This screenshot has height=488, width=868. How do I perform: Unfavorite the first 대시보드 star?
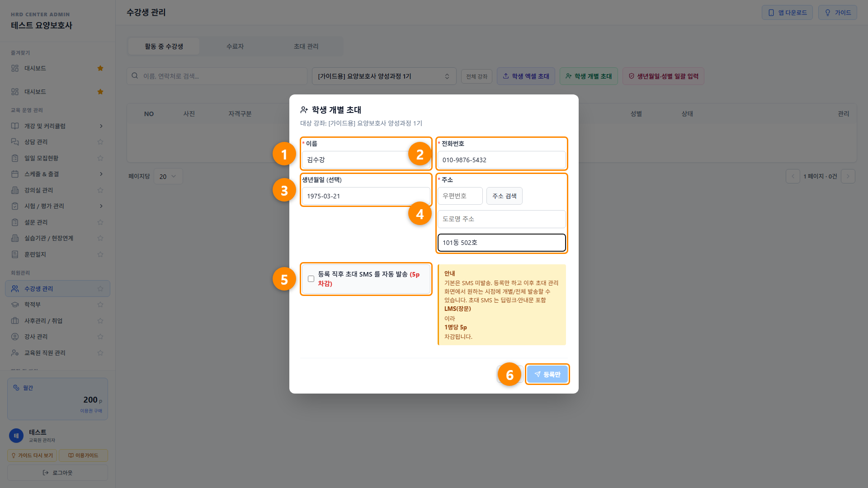pos(100,68)
